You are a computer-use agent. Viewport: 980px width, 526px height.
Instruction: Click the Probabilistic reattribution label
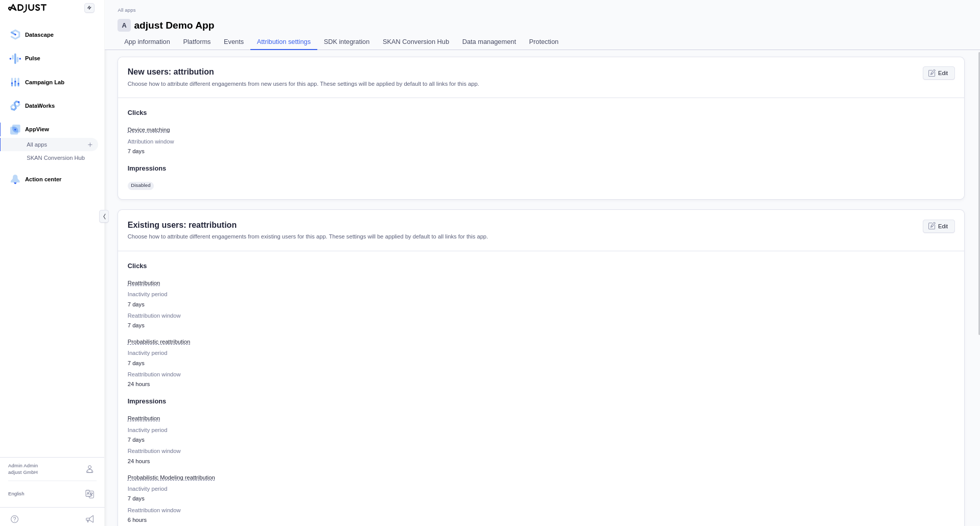[x=159, y=342]
